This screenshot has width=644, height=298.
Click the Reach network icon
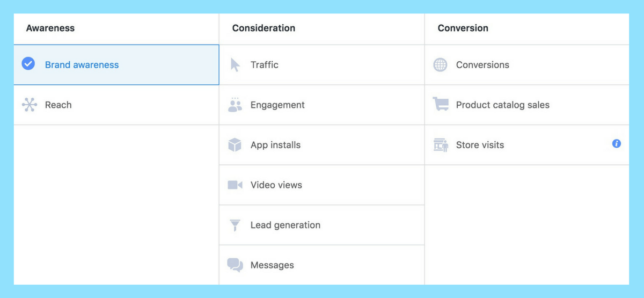point(30,105)
